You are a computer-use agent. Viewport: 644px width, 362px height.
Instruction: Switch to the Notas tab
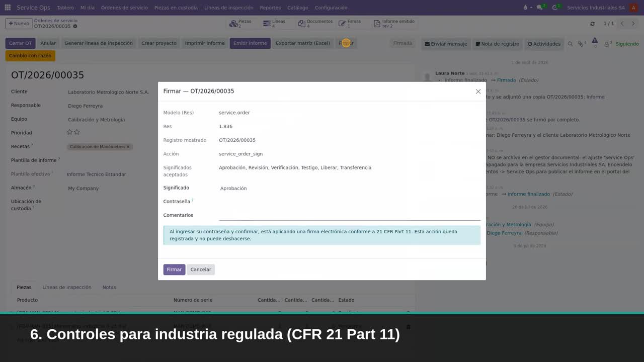(x=109, y=287)
